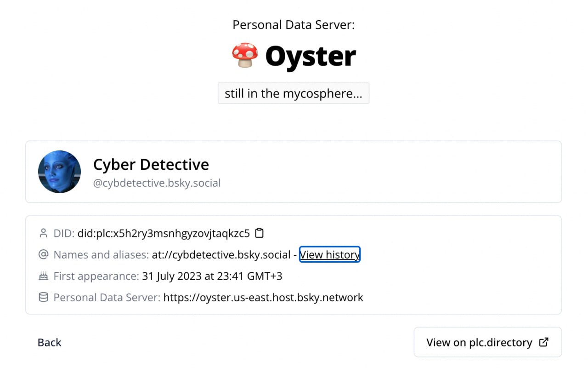Click the 'still in the mycosphere...' badge

(294, 93)
